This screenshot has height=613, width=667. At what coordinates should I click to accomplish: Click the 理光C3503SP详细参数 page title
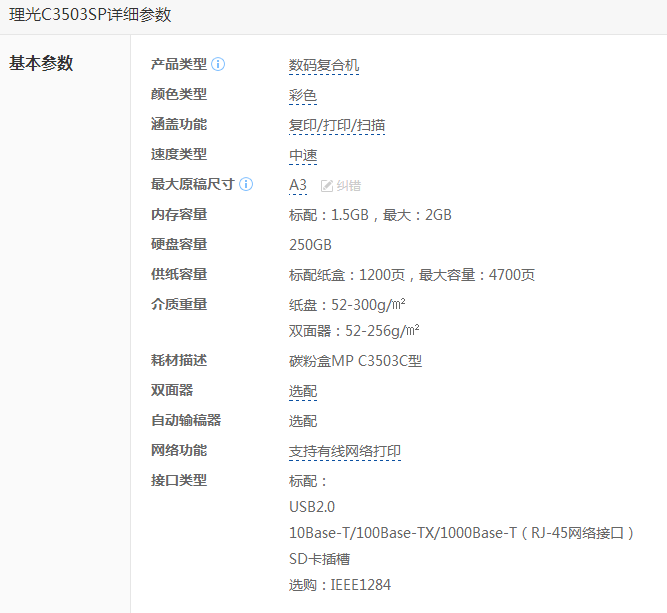pos(91,15)
